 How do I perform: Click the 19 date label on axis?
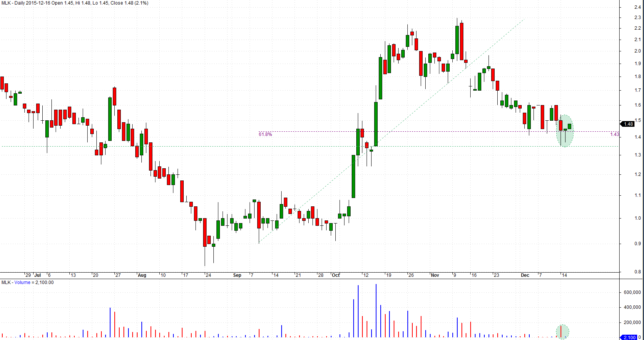coord(389,275)
